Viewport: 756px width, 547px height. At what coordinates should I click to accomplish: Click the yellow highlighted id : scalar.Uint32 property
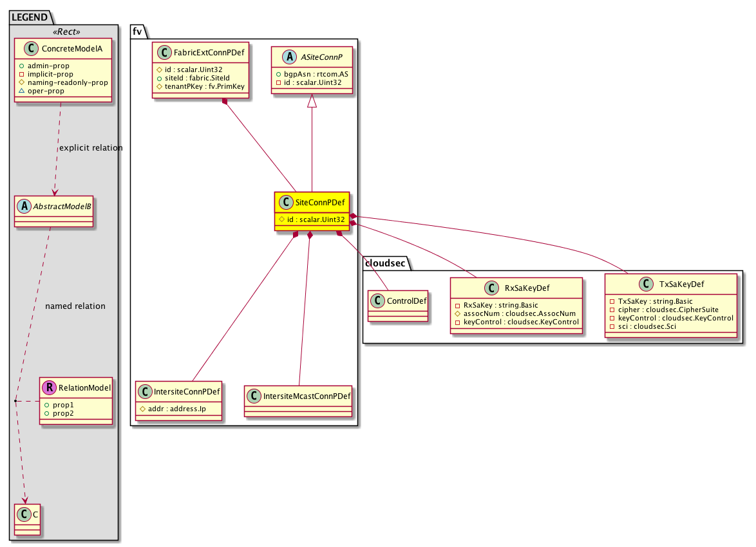[x=312, y=219]
